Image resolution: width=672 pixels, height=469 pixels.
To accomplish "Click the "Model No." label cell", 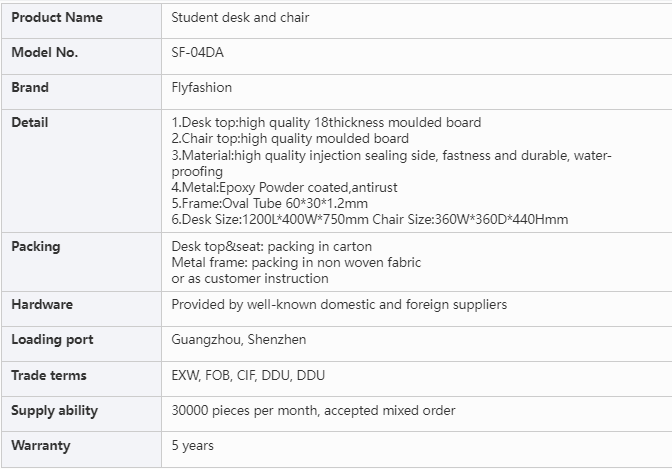I will [44, 53].
